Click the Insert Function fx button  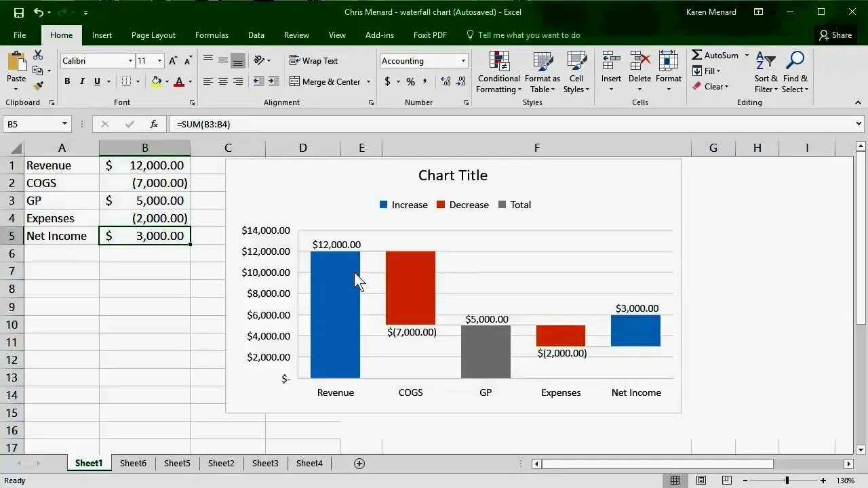[154, 124]
